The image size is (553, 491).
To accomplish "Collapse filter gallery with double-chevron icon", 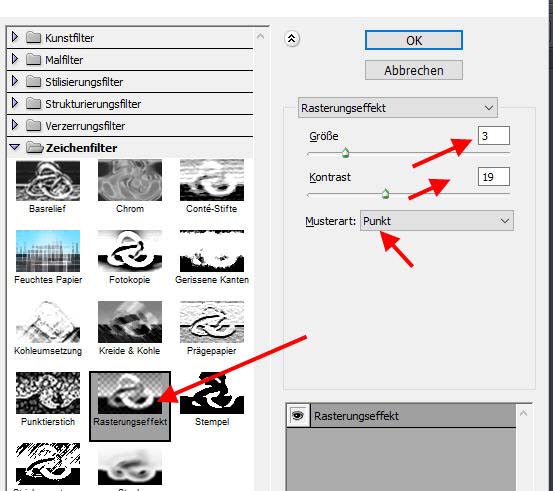I will [x=292, y=38].
